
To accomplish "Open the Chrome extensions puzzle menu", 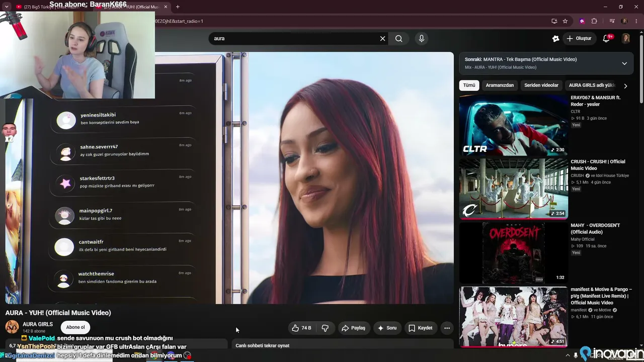I will pos(594,21).
